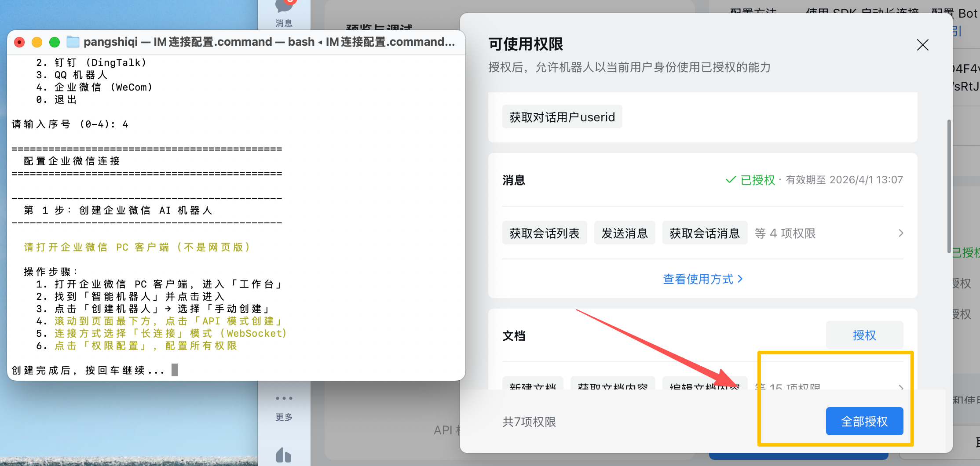The height and width of the screenshot is (466, 980).
Task: Click the 获取对话用户userid permission tag
Action: pyautogui.click(x=562, y=117)
